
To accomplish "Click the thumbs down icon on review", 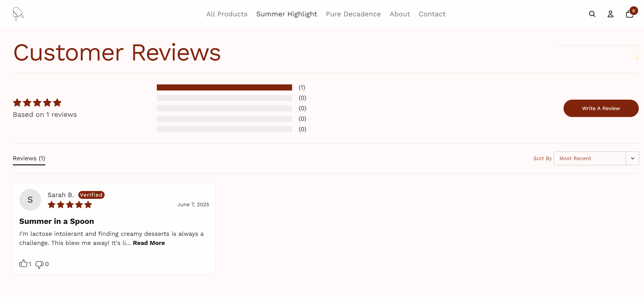I will 39,264.
